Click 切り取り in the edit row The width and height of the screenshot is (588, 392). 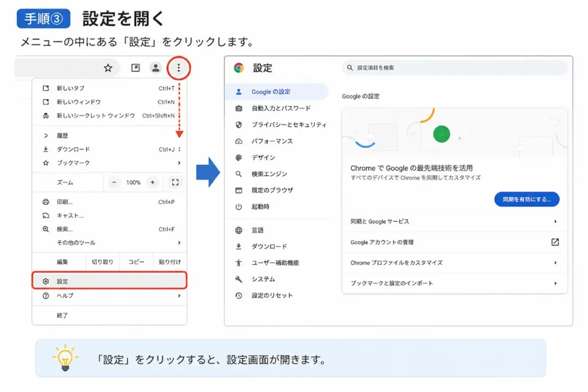pyautogui.click(x=102, y=262)
